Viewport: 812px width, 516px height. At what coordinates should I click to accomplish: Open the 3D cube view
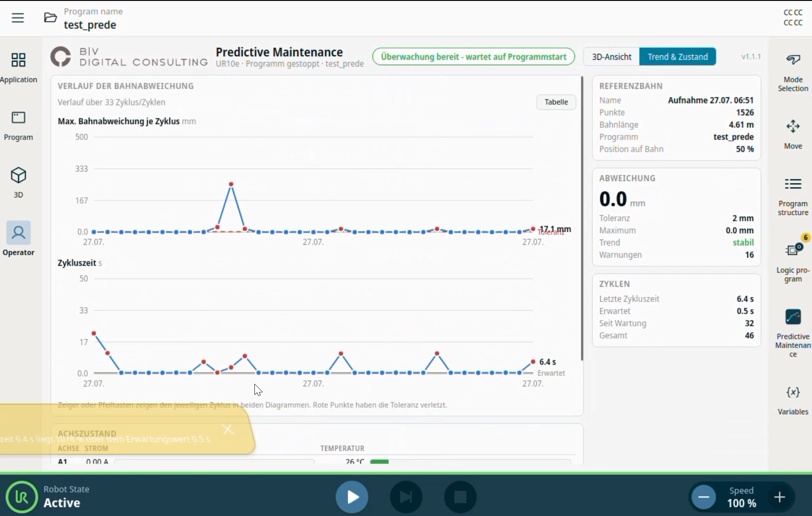coord(19,182)
